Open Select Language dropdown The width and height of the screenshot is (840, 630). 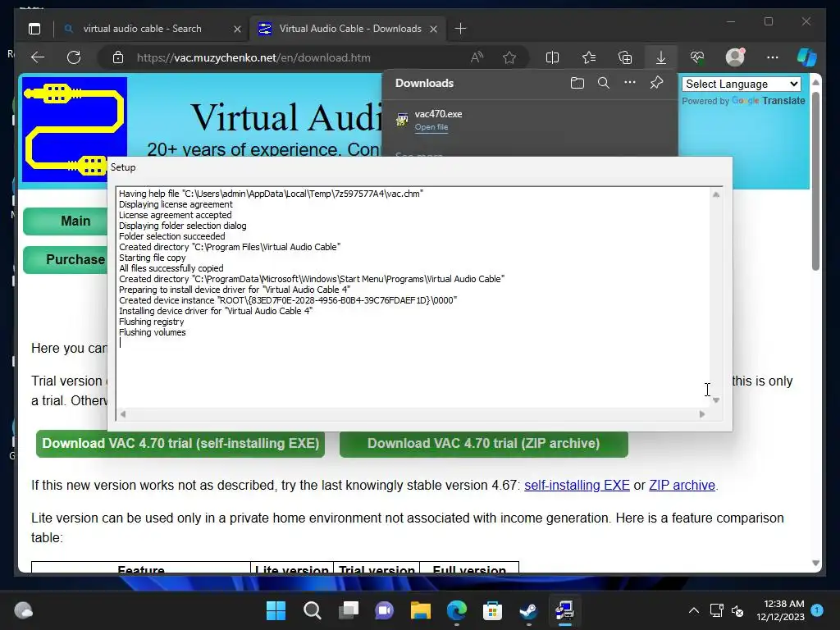click(742, 84)
